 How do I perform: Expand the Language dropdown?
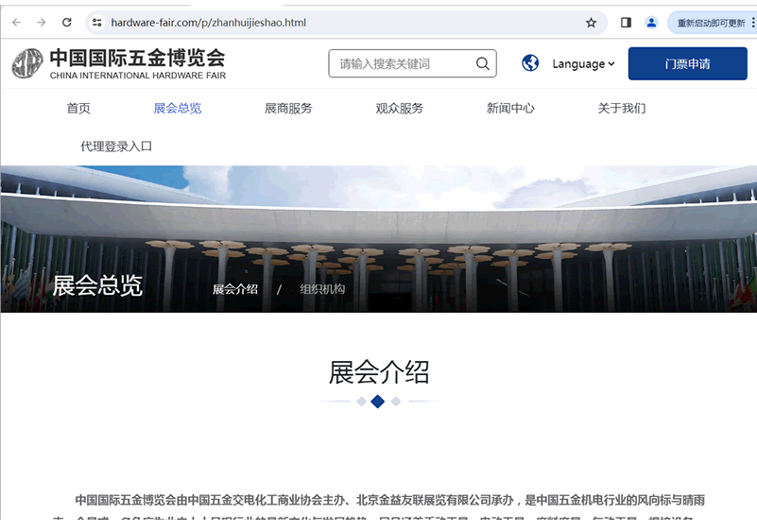[584, 63]
